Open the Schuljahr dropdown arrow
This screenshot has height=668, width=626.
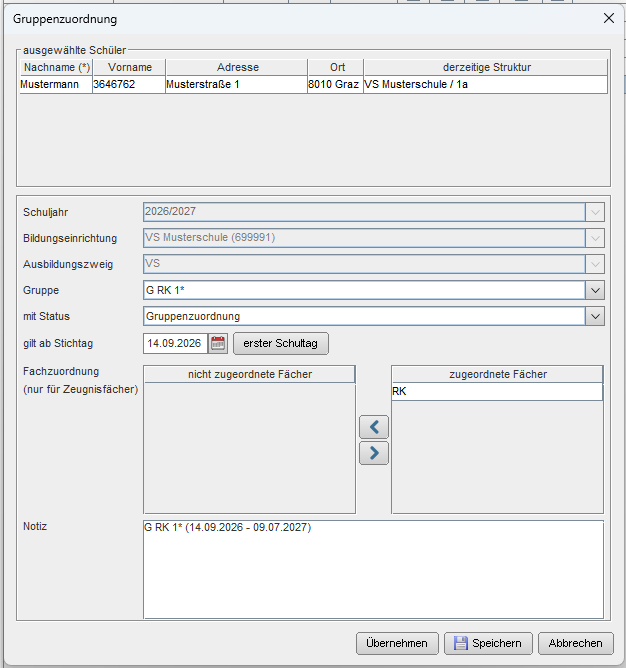(595, 212)
